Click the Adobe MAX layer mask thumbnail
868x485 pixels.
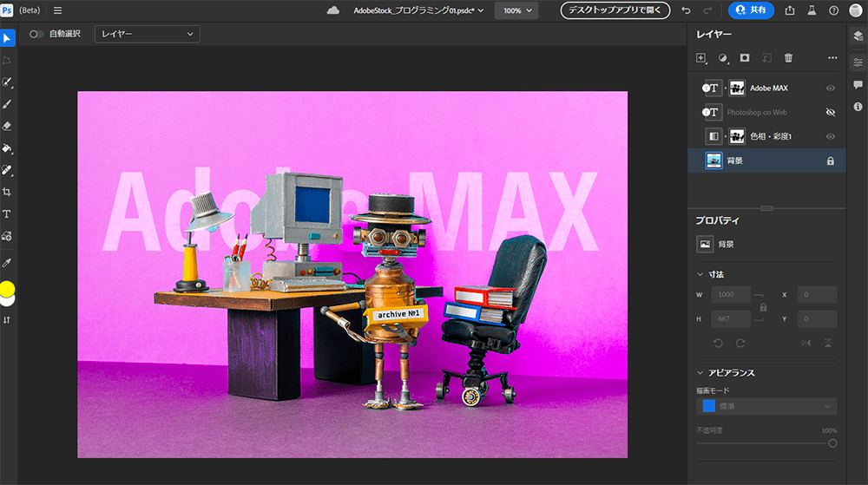737,88
